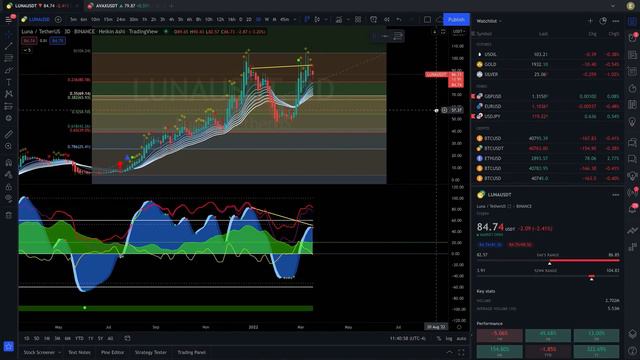Switch to the Strategy Tester tab
Image resolution: width=640 pixels, height=360 pixels.
[151, 352]
